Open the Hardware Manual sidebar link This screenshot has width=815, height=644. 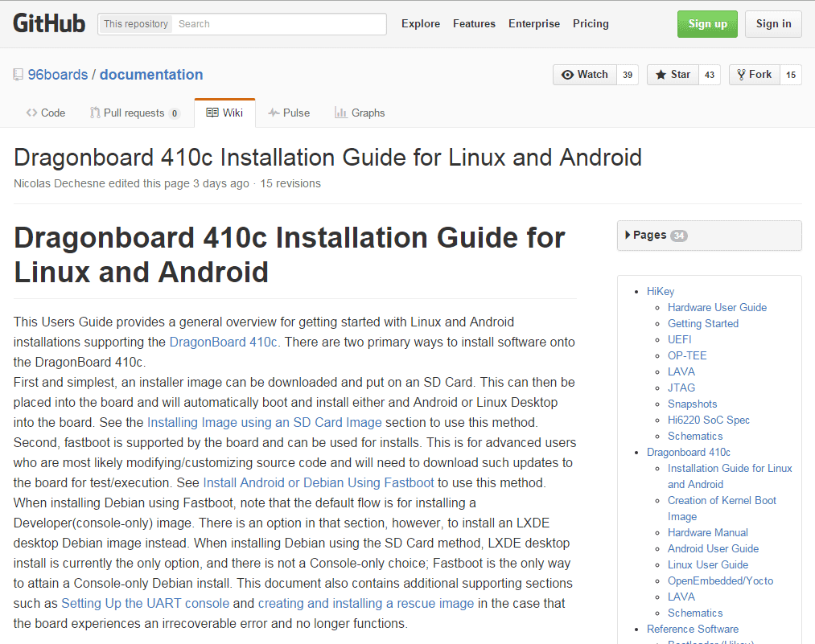pos(708,533)
